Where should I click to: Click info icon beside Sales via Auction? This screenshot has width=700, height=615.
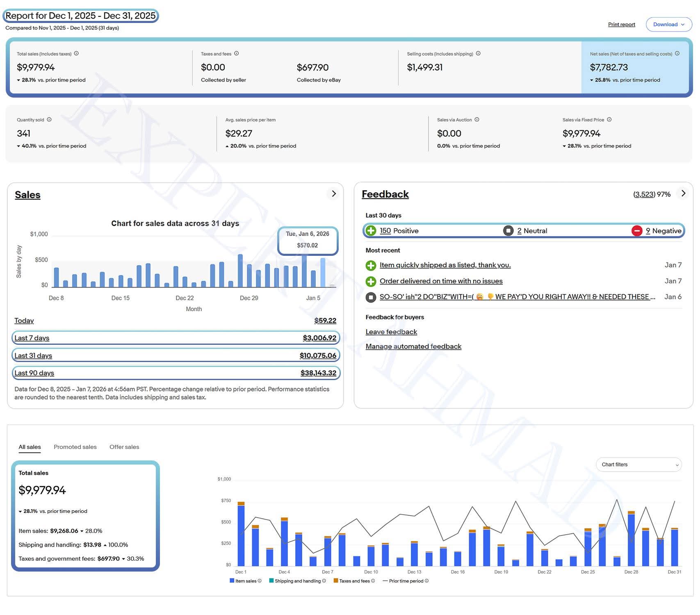(477, 120)
